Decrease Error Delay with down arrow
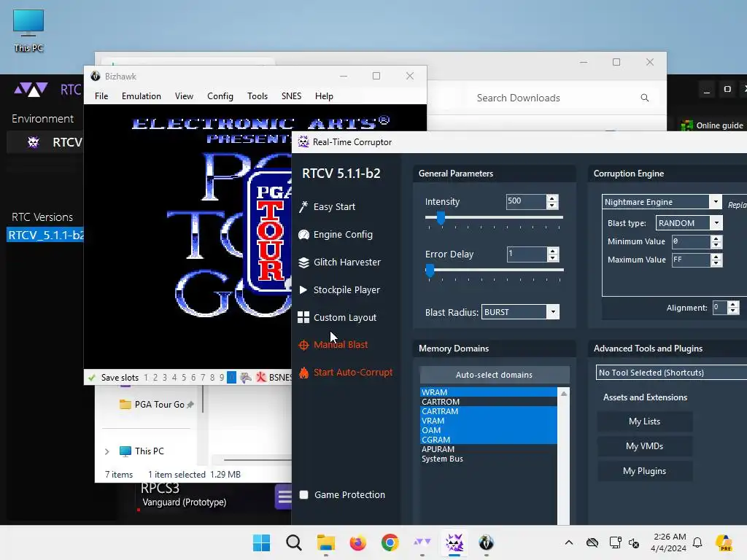The image size is (747, 560). pyautogui.click(x=553, y=258)
